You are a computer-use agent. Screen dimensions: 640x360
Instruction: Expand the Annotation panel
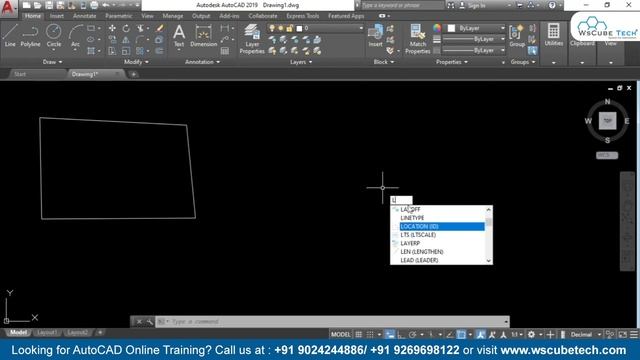tap(202, 62)
